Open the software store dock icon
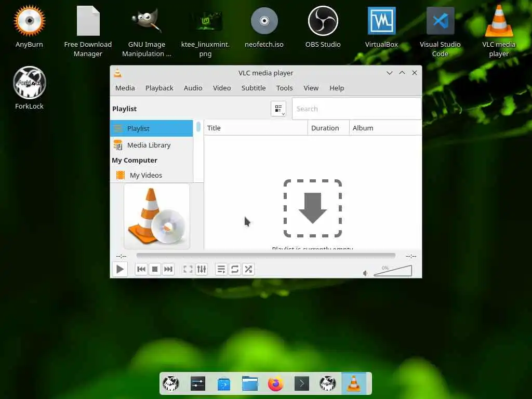Screen dimensions: 532x399 (x=224, y=384)
